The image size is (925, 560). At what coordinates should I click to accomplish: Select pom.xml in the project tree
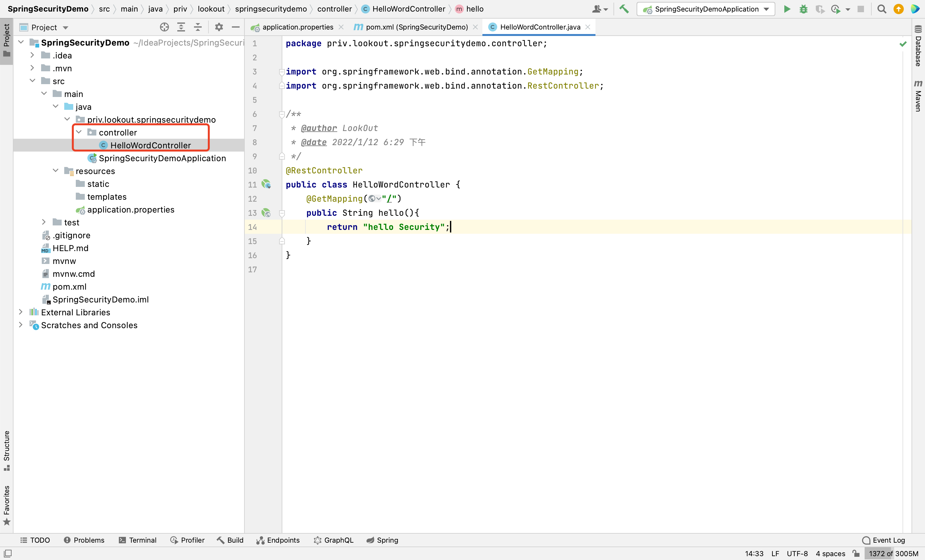pyautogui.click(x=69, y=286)
